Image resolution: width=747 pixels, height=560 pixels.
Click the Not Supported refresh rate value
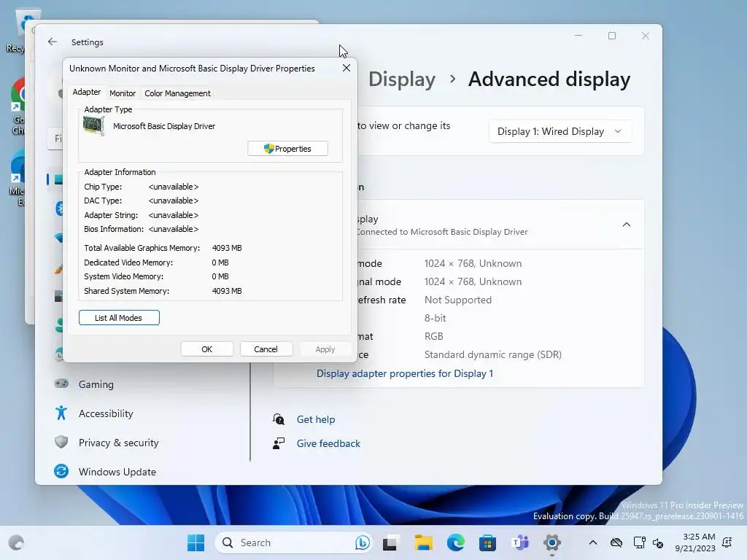pyautogui.click(x=458, y=300)
